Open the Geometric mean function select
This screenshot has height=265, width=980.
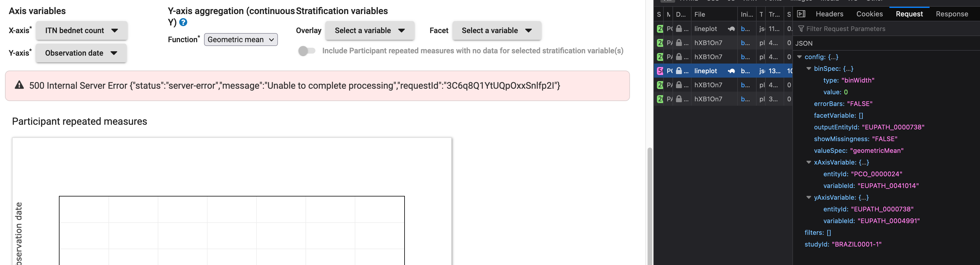pos(241,40)
